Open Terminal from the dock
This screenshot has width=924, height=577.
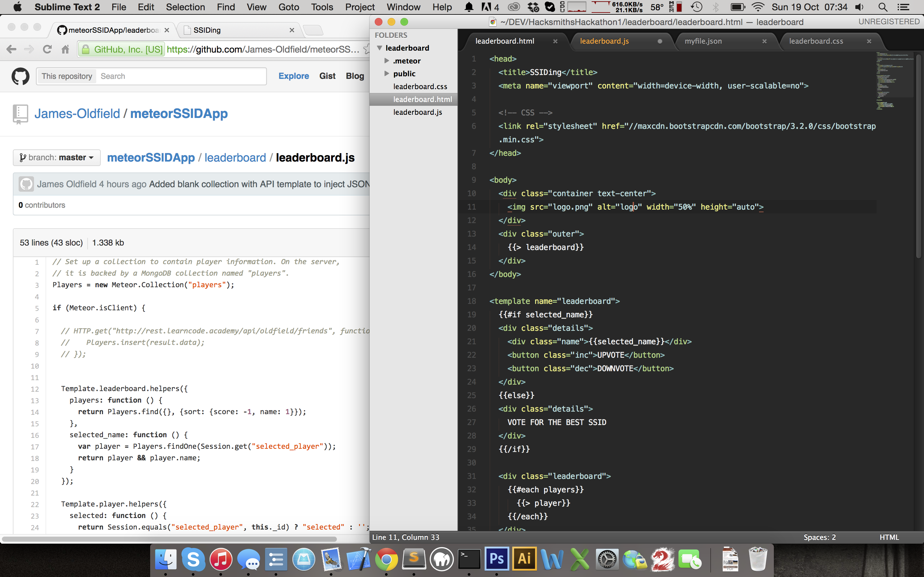pos(469,559)
